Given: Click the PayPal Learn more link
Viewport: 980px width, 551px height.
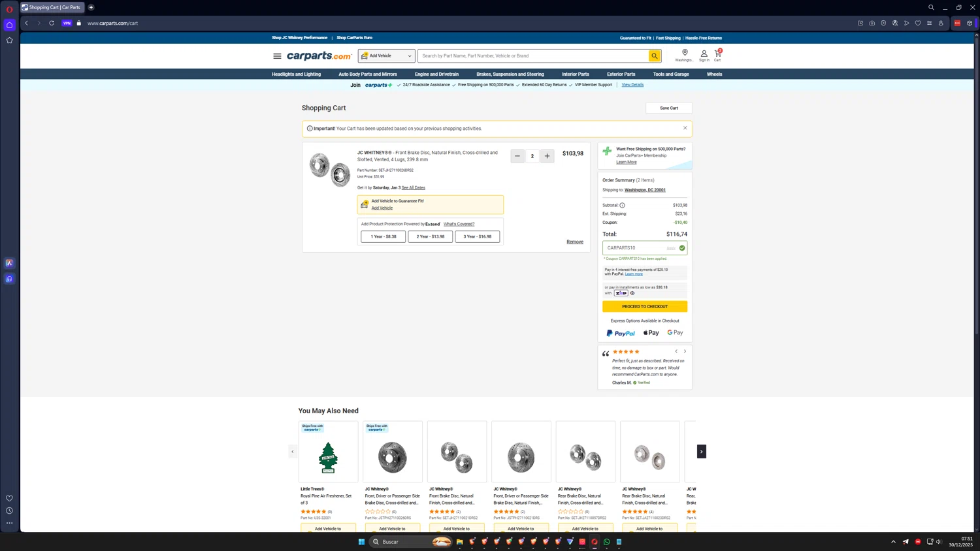Looking at the screenshot, I should point(634,274).
